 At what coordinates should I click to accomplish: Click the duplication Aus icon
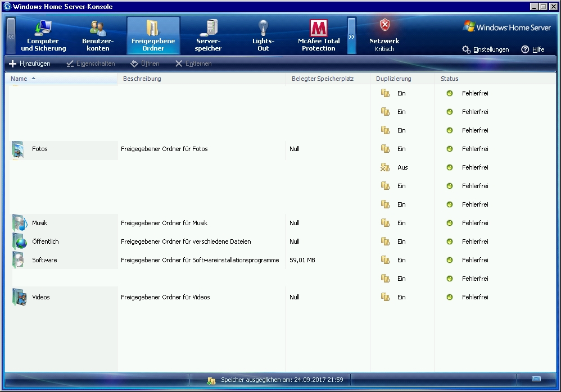(x=385, y=167)
